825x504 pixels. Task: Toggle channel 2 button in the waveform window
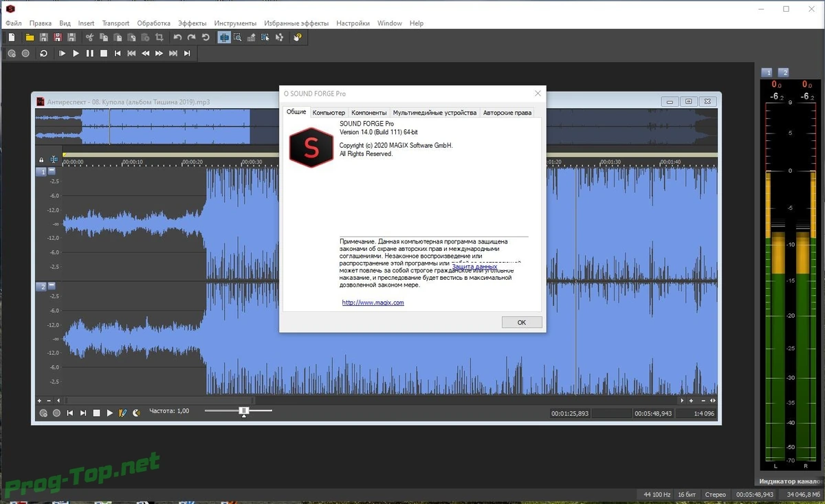pos(41,286)
